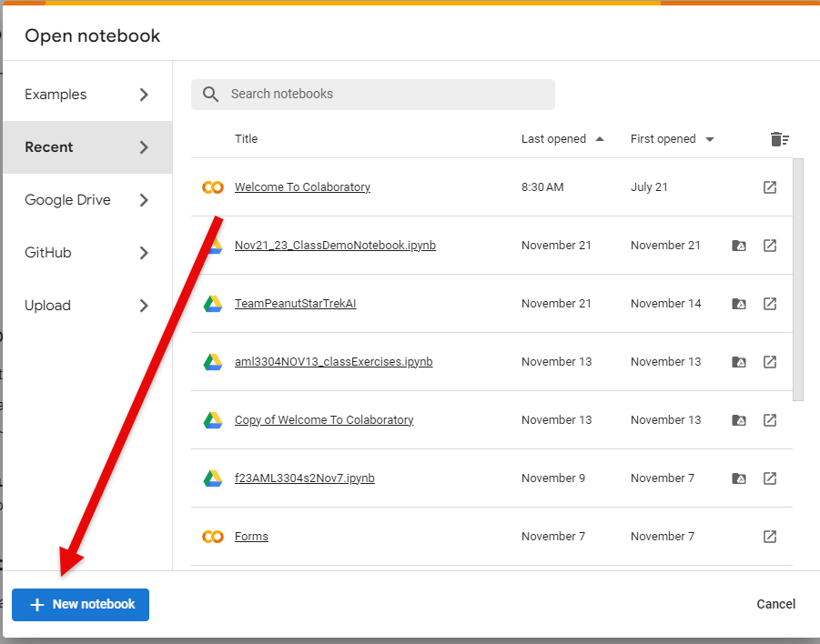Click the Drive folder icon for f23AML3304s2Nov7.ipynb
This screenshot has width=820, height=644.
[x=739, y=478]
